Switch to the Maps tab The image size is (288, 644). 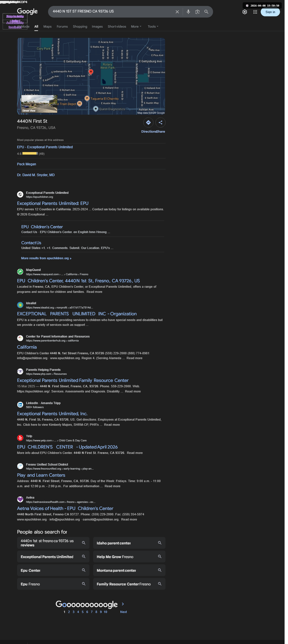point(48,26)
